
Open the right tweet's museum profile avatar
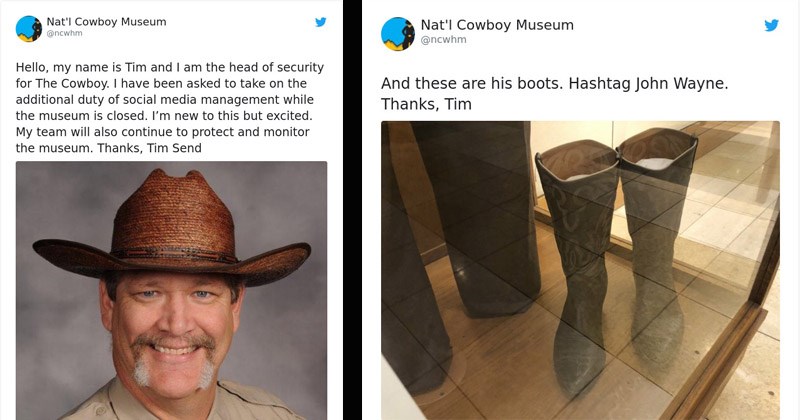[x=398, y=34]
